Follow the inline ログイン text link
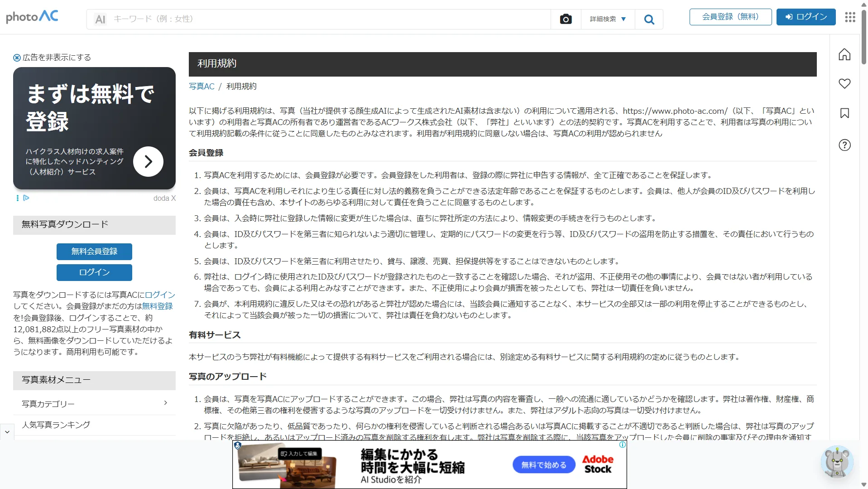The image size is (868, 489). point(160,295)
